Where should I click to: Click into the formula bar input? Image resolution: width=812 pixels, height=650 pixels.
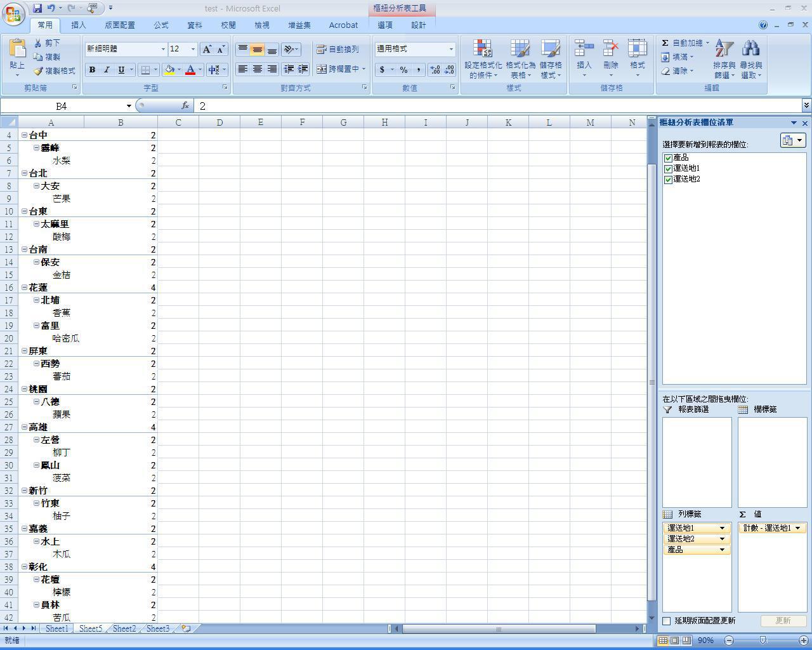(498, 106)
